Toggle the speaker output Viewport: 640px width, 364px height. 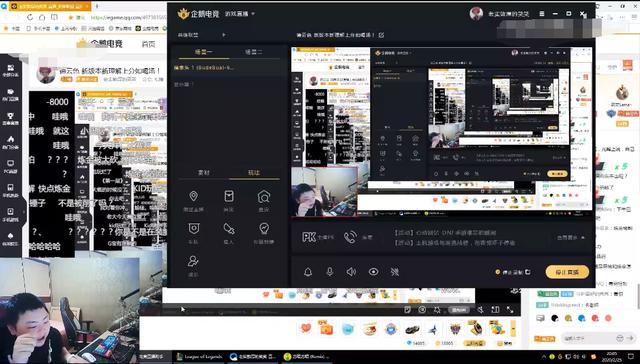[x=351, y=272]
